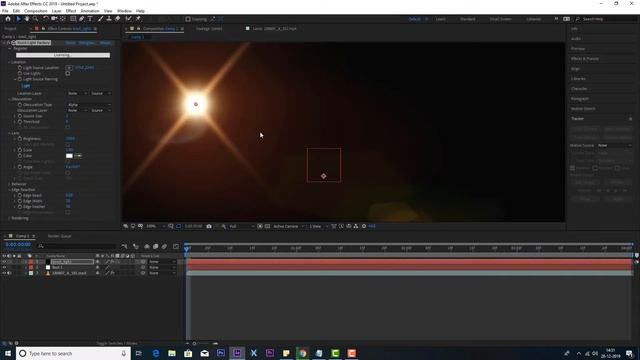Viewport: 640px width, 360px height.
Task: Open the Animation menu
Action: click(90, 11)
